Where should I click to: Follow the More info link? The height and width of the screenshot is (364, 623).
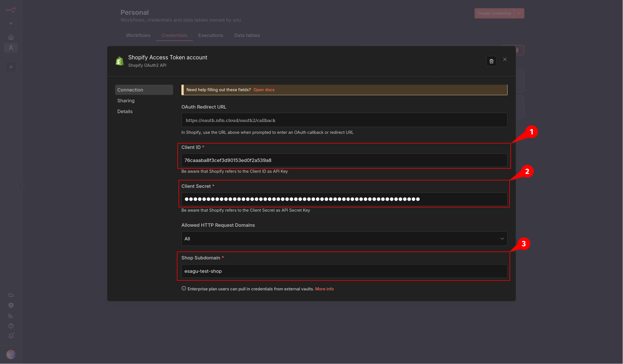(x=324, y=289)
